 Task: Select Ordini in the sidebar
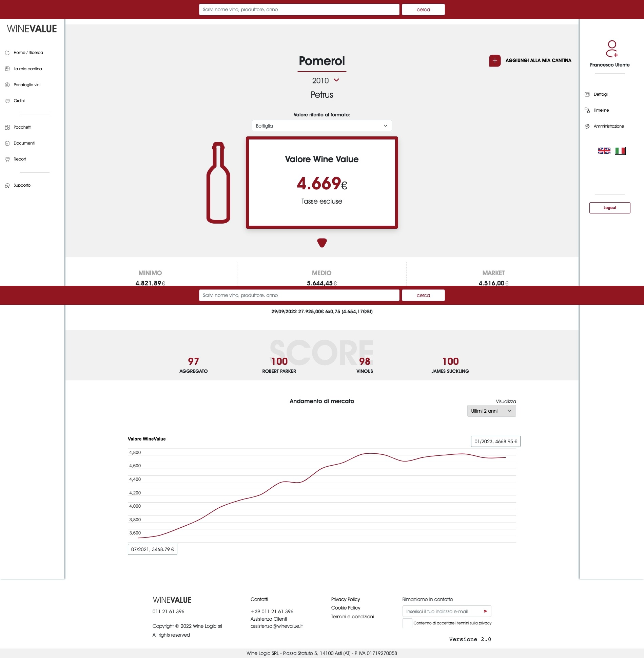19,101
